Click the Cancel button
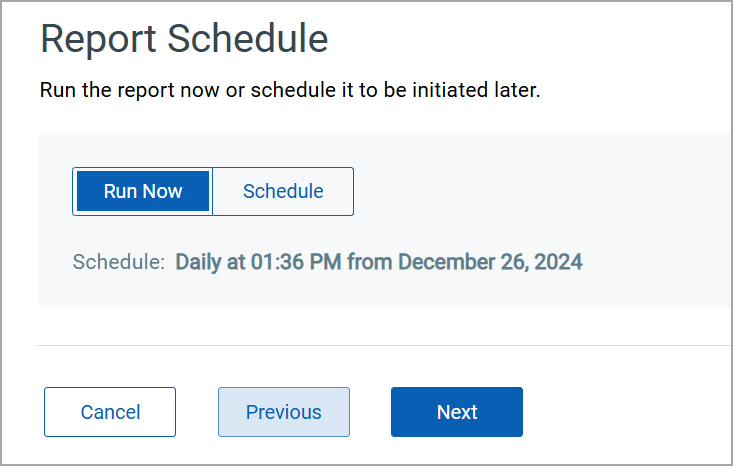The height and width of the screenshot is (466, 733). point(110,412)
